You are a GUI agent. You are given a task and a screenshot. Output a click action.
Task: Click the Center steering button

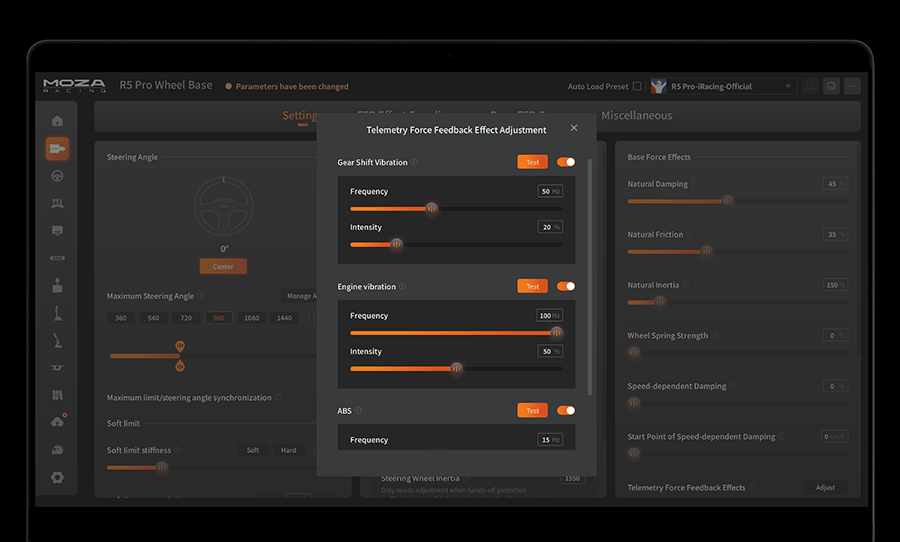tap(223, 266)
